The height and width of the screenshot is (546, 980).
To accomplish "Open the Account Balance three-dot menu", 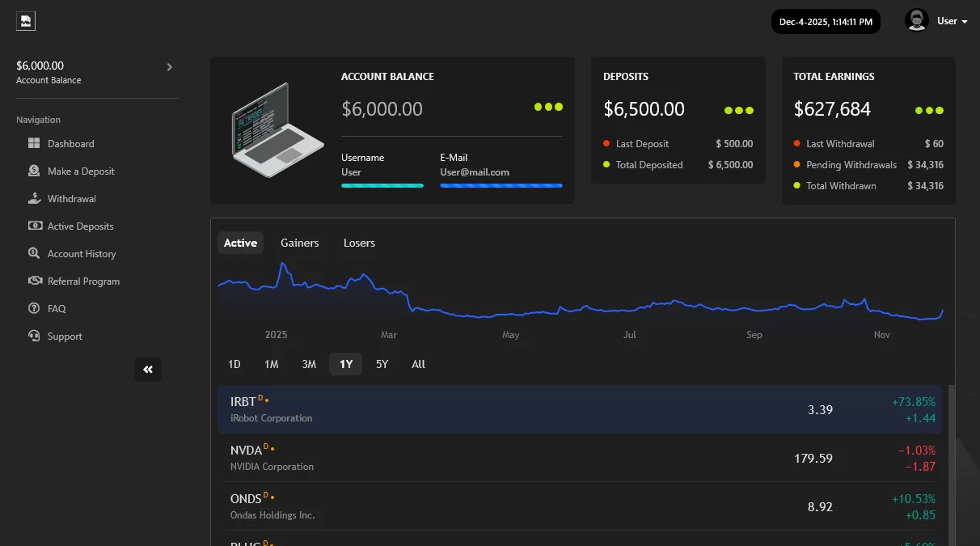I will (548, 106).
